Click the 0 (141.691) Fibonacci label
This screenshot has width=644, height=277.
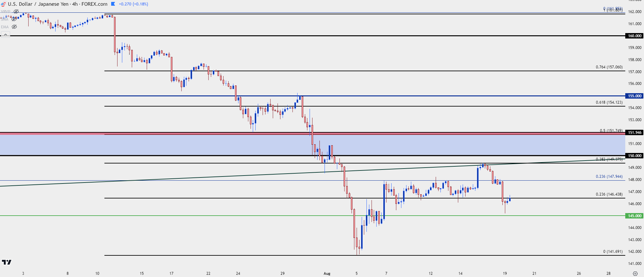click(x=613, y=252)
